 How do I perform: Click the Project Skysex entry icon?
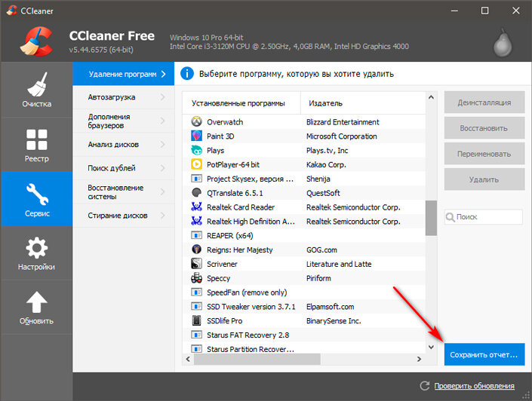coord(196,179)
